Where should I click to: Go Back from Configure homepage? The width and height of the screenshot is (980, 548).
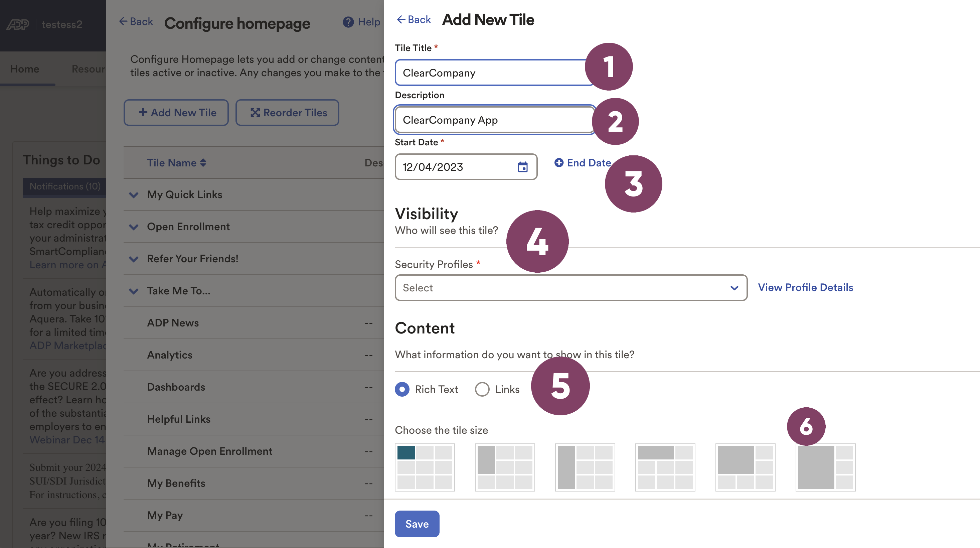136,21
